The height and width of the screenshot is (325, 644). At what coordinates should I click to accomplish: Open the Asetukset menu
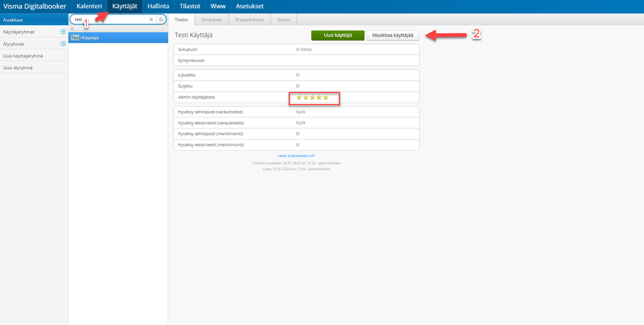click(249, 6)
